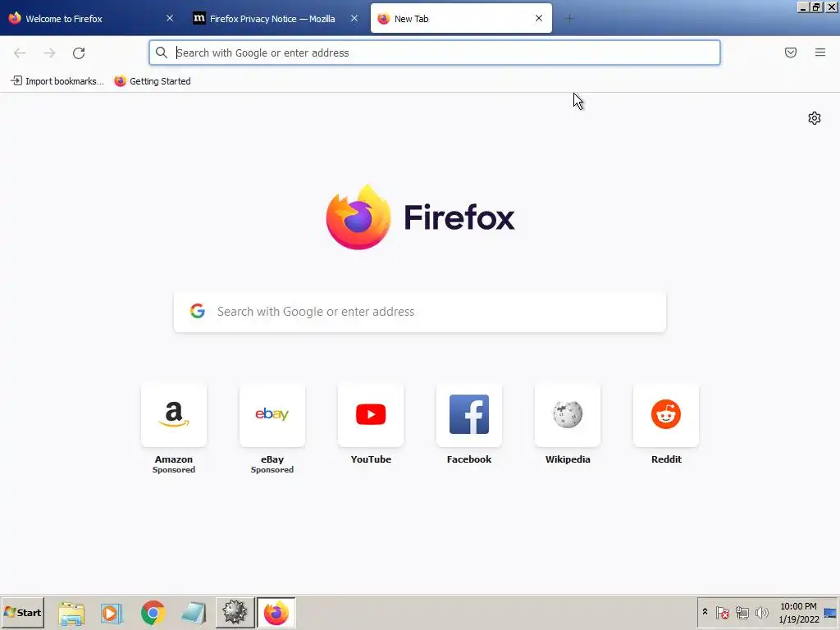This screenshot has width=840, height=630.
Task: Open the volume speaker tray icon
Action: click(x=761, y=612)
